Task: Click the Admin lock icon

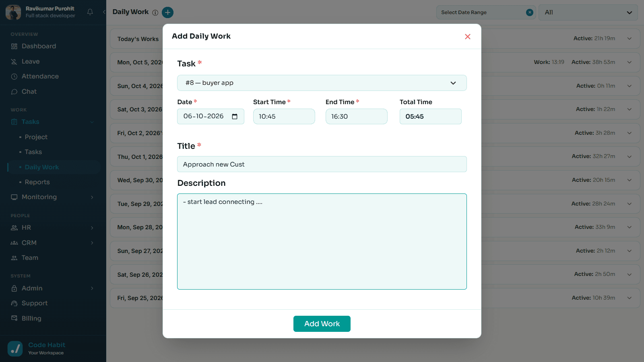Action: pyautogui.click(x=14, y=288)
